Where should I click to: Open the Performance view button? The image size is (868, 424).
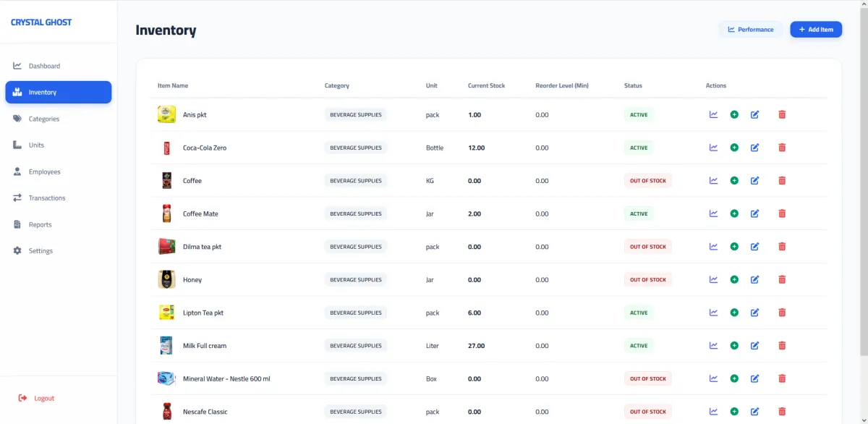pos(751,30)
